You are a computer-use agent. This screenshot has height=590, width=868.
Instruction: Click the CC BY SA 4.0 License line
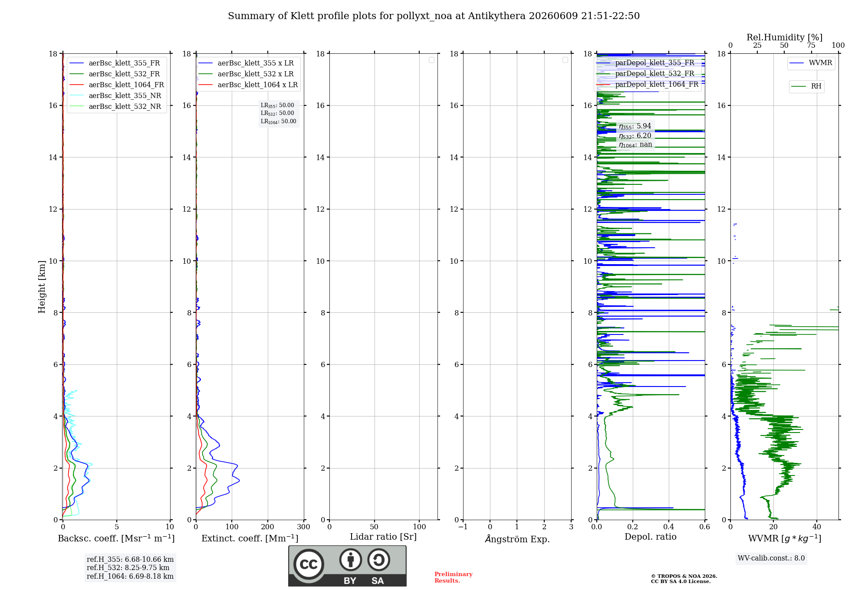tap(681, 581)
